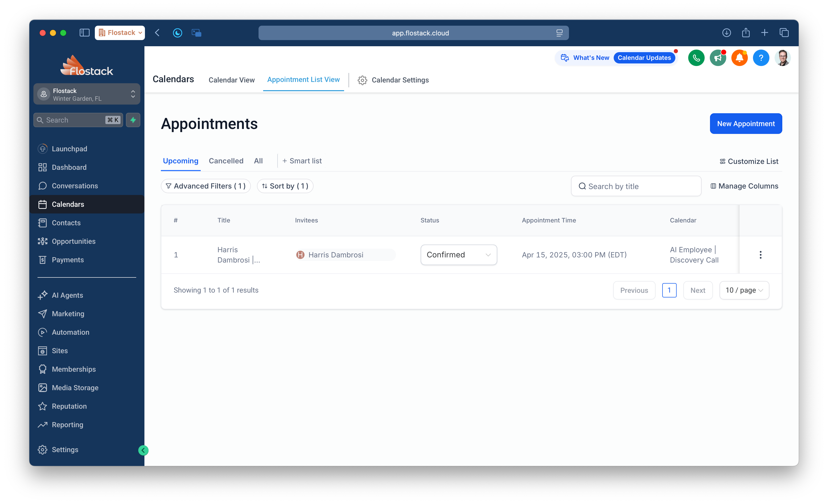Open Calendar Settings
828x504 pixels.
[x=393, y=80]
